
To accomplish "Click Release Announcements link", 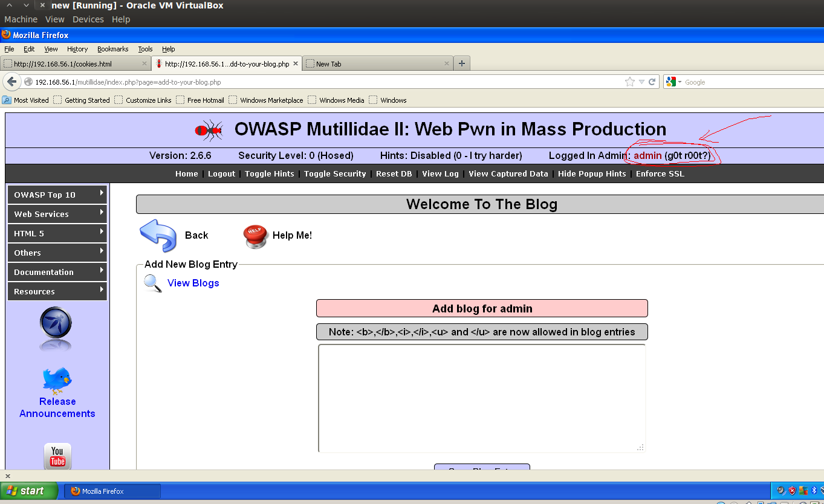I will (x=57, y=407).
